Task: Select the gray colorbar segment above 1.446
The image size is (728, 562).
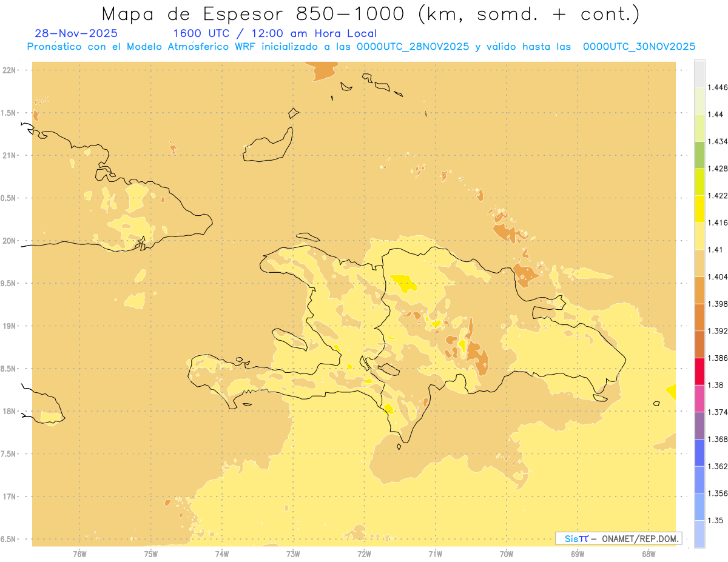Action: click(699, 74)
